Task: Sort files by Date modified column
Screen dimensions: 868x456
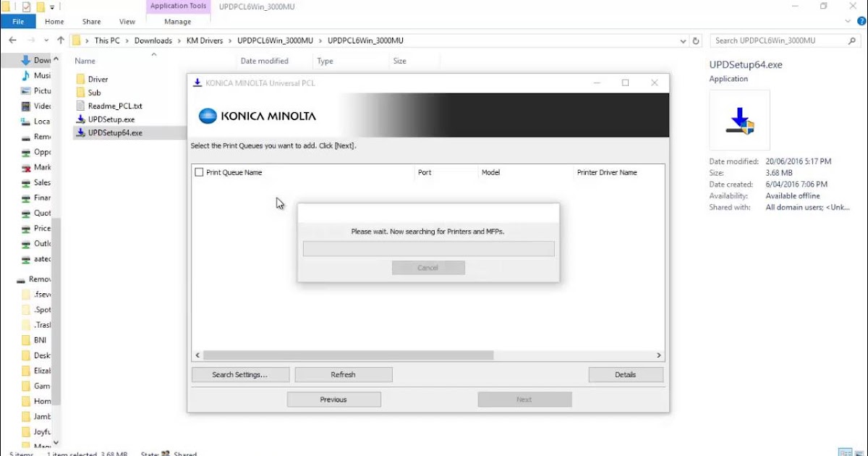Action: tap(265, 62)
